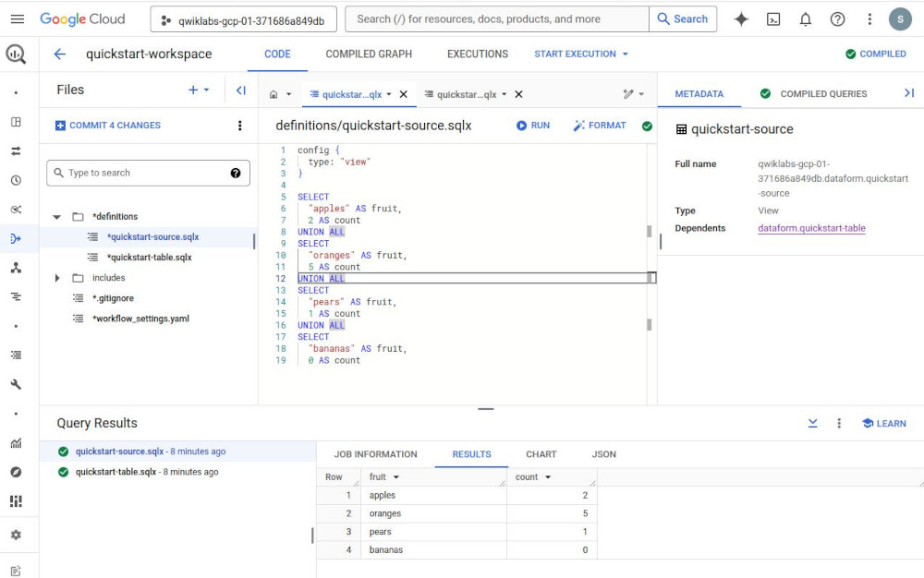Click the Google Cloud logo
924x578 pixels.
[82, 19]
